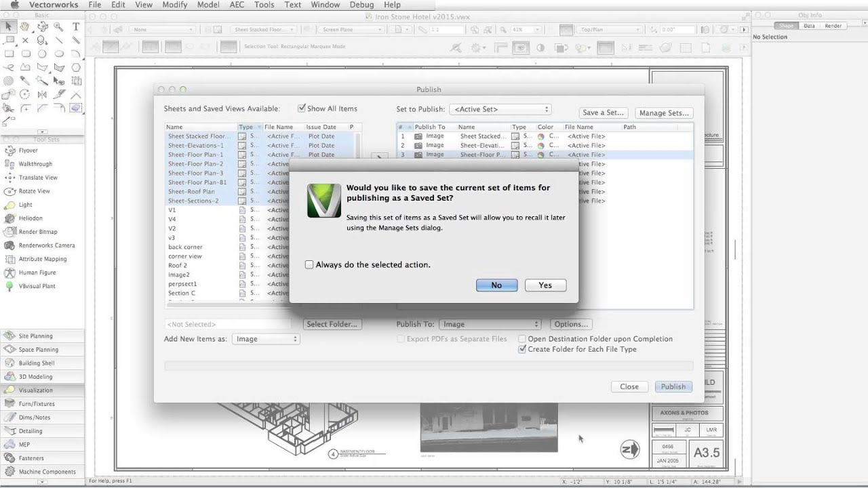The width and height of the screenshot is (868, 488).
Task: Choose the Render Bitmap tool
Action: 38,232
